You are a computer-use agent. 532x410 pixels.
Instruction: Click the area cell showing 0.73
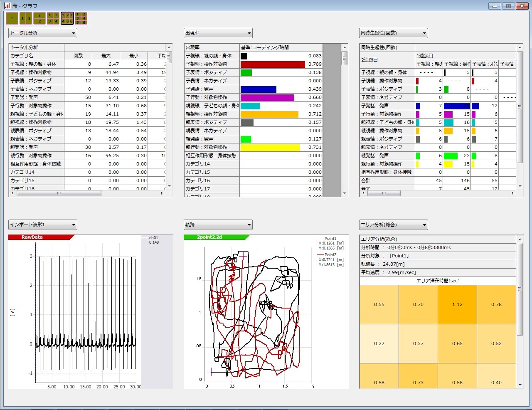(x=418, y=376)
